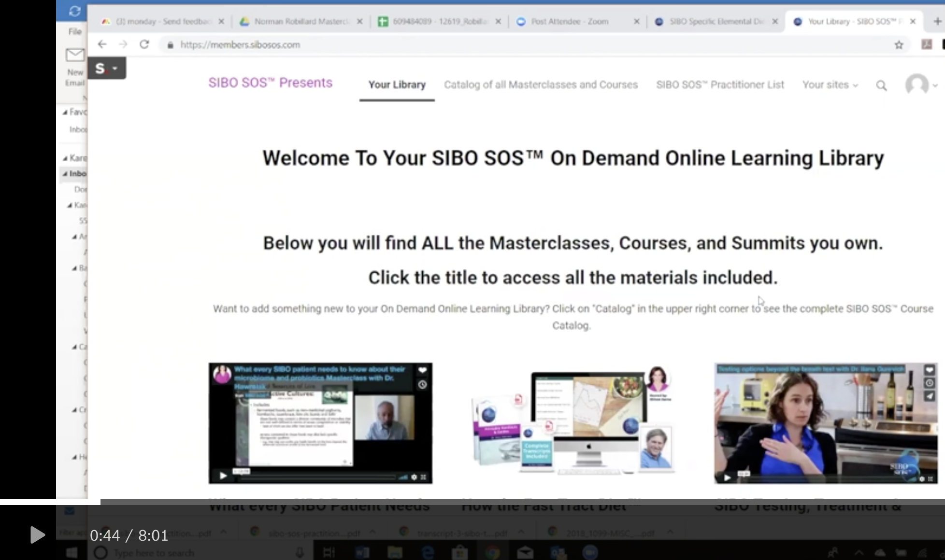945x560 pixels.
Task: Reload the page with the refresh icon
Action: (144, 44)
